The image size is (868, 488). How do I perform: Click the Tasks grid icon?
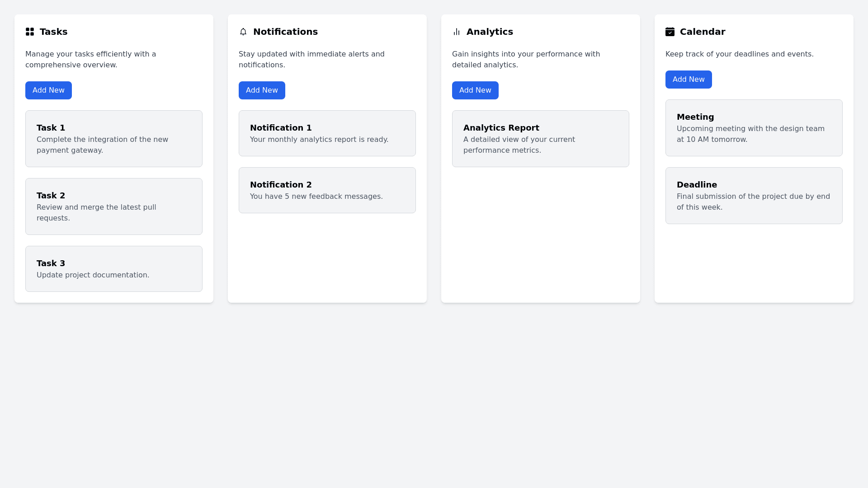[30, 32]
